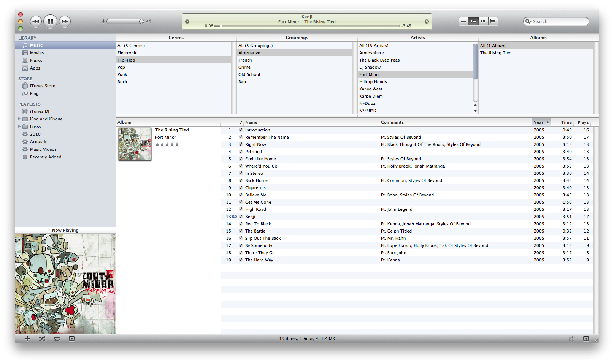This screenshot has width=614, height=364.
Task: Uncheck the Introduction track checkbox
Action: [x=241, y=130]
